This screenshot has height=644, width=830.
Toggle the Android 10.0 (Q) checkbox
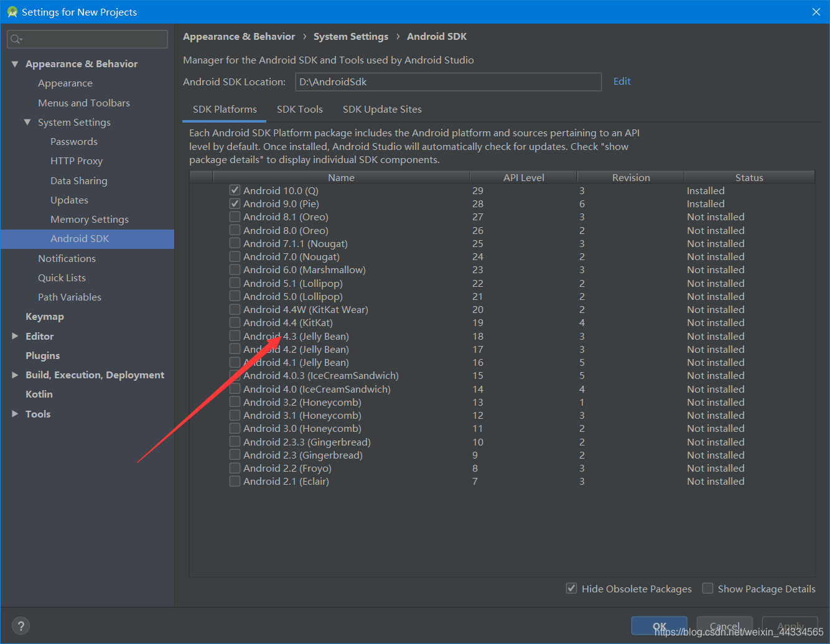click(x=235, y=190)
